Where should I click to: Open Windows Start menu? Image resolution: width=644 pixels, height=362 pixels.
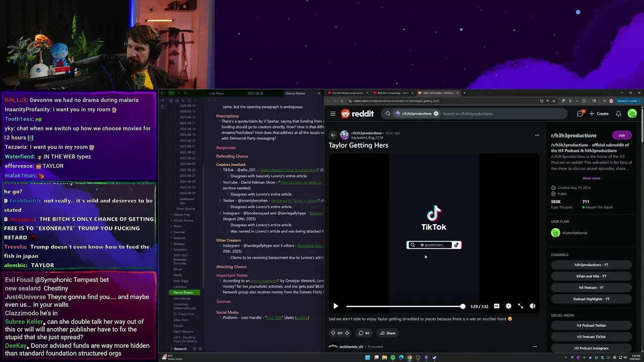(368, 358)
